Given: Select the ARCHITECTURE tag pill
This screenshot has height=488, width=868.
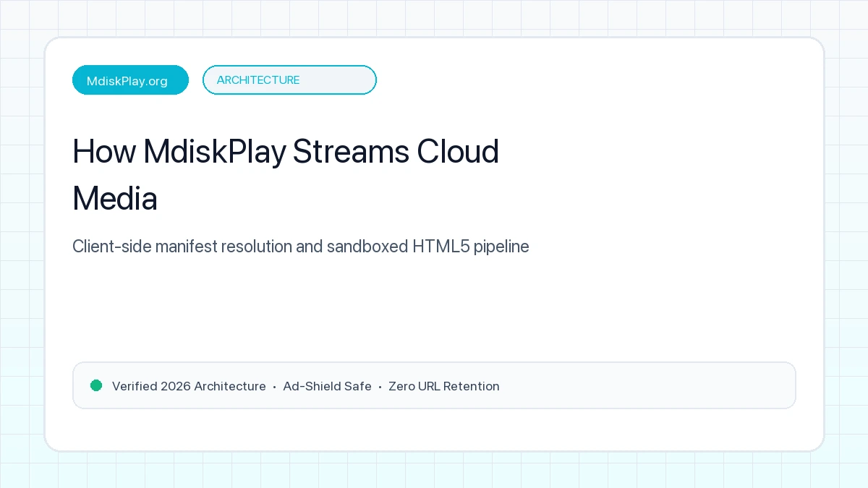Looking at the screenshot, I should 289,80.
